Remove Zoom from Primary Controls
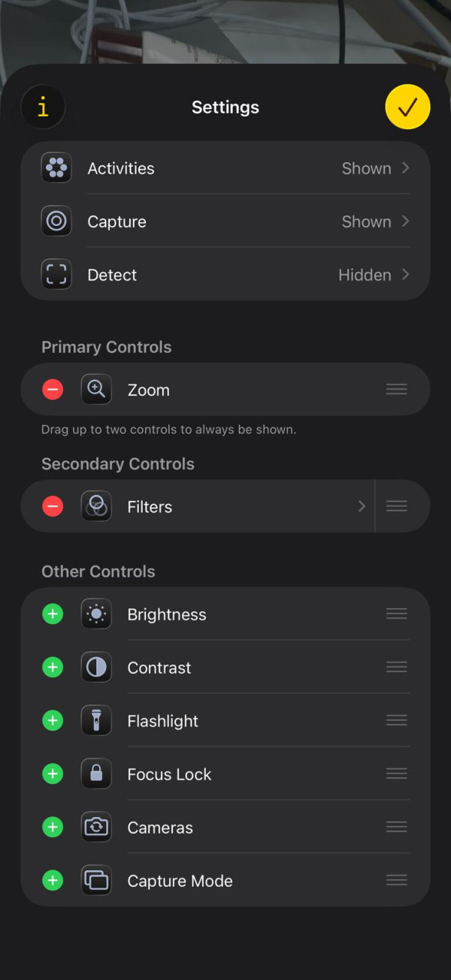The width and height of the screenshot is (451, 980). 53,389
